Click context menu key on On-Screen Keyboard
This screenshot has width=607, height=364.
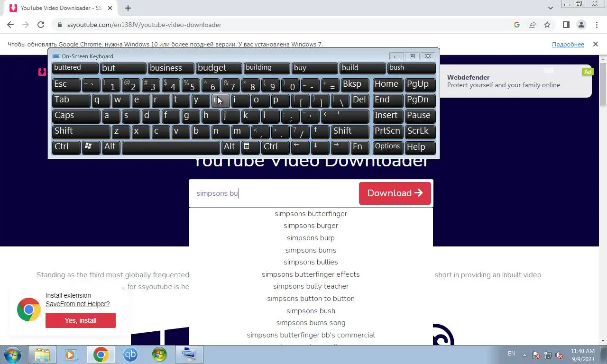[250, 147]
